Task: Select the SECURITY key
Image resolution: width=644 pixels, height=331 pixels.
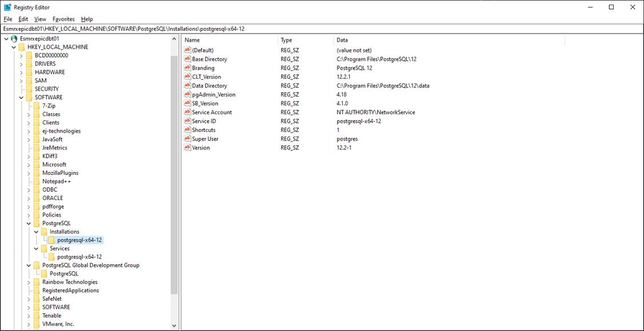Action: [47, 89]
